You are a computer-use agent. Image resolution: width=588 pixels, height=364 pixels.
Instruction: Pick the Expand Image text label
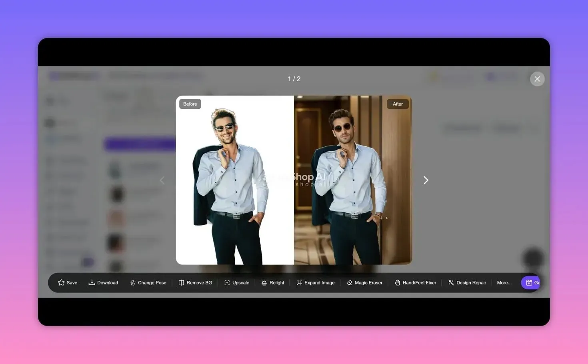319,282
